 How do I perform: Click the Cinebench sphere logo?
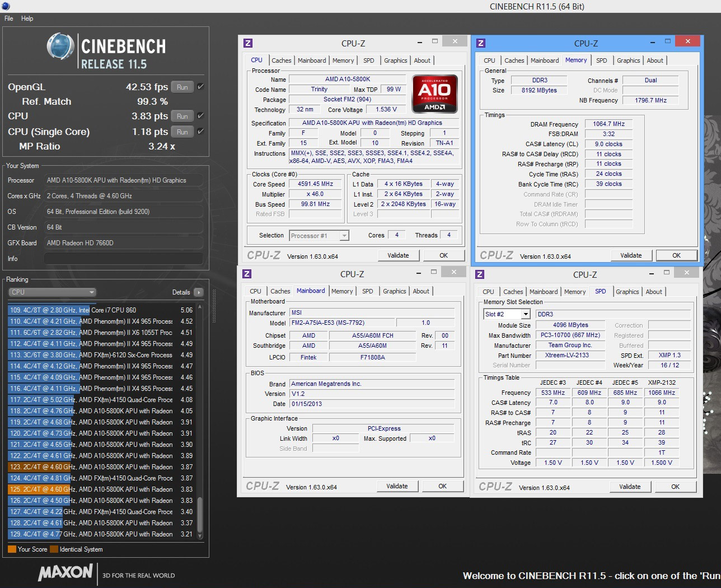[x=60, y=46]
